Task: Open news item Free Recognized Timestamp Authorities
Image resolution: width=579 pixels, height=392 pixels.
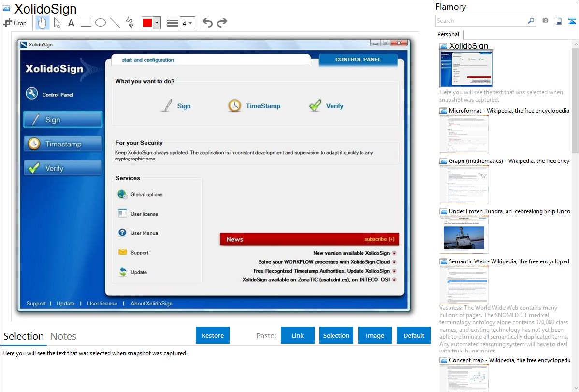Action: (x=321, y=271)
